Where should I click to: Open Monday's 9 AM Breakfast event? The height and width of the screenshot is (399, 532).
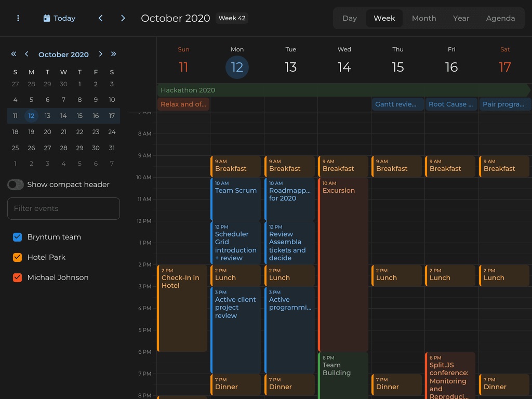pos(236,166)
